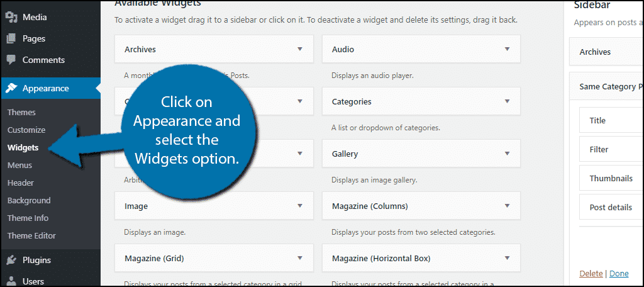Click 'Displays your posts from two selected categories.'

point(414,232)
